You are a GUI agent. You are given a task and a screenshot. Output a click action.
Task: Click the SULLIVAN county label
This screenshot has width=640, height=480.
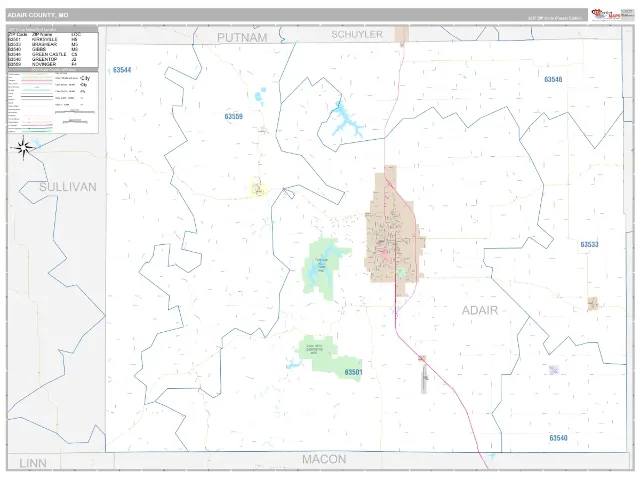[x=68, y=187]
